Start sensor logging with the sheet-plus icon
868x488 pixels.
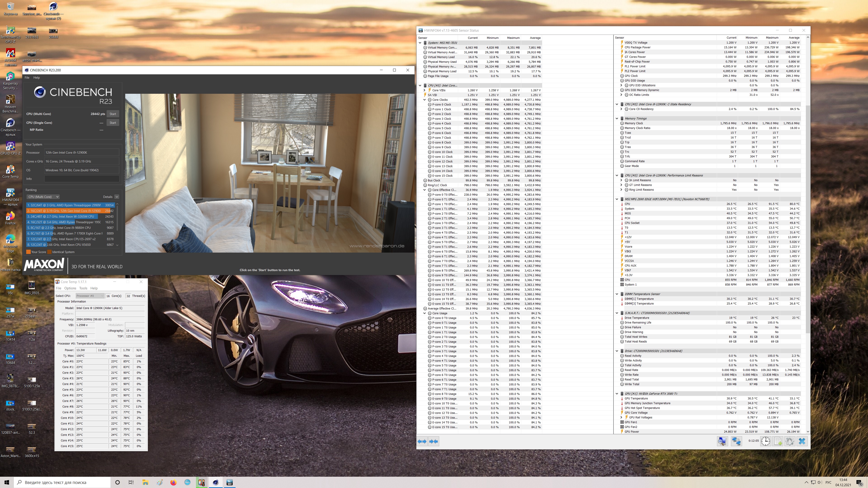coord(778,441)
